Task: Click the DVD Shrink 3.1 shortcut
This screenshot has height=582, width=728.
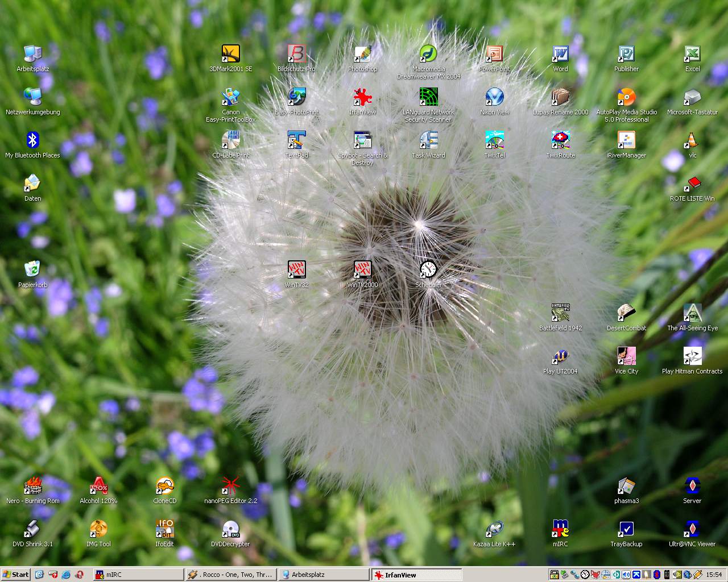Action: (32, 530)
